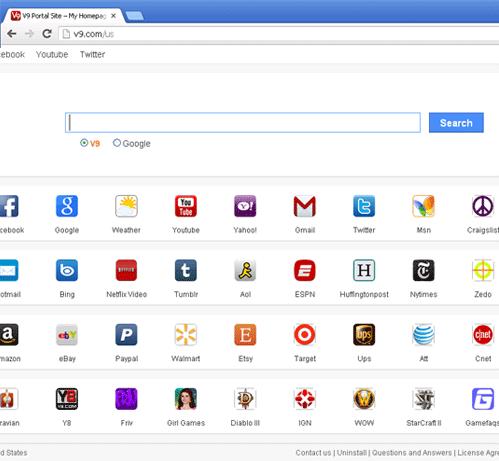Open the Bing shortcut icon
Screen dimensions: 499x461
pyautogui.click(x=67, y=270)
